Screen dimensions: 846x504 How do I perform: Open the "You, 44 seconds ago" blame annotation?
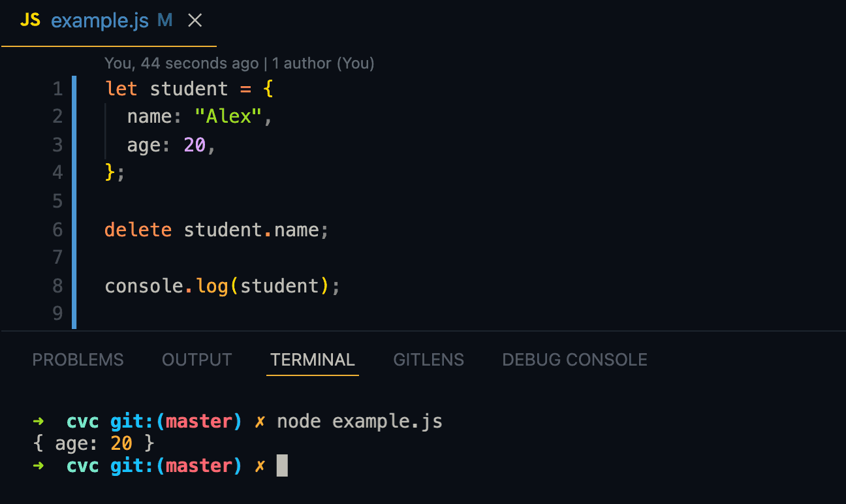click(181, 63)
